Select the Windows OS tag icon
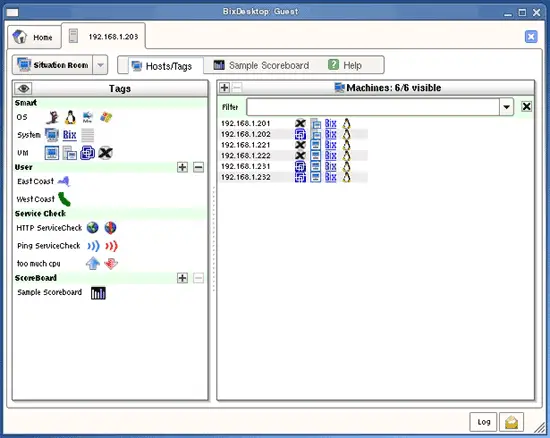Screen dimensions: 550x438 coord(106,117)
